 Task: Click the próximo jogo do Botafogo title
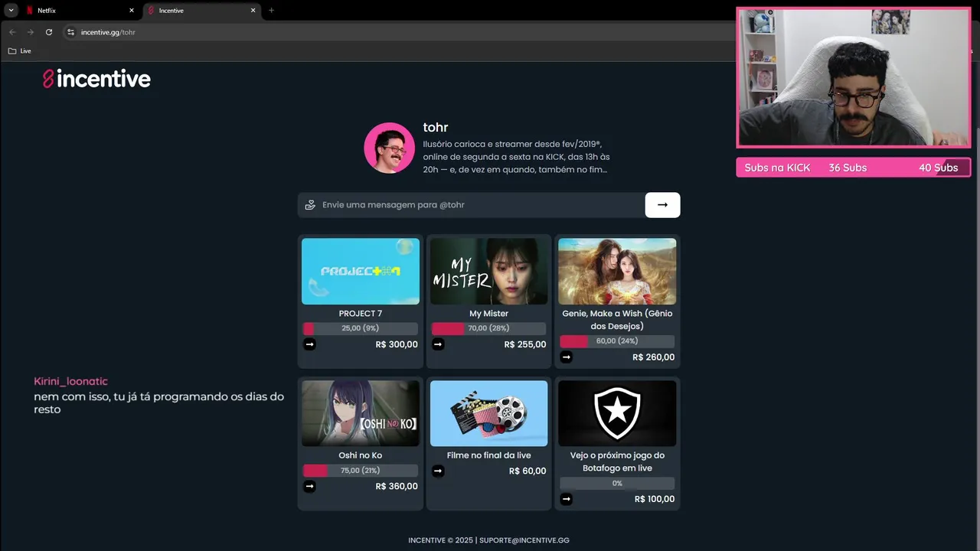pos(617,461)
